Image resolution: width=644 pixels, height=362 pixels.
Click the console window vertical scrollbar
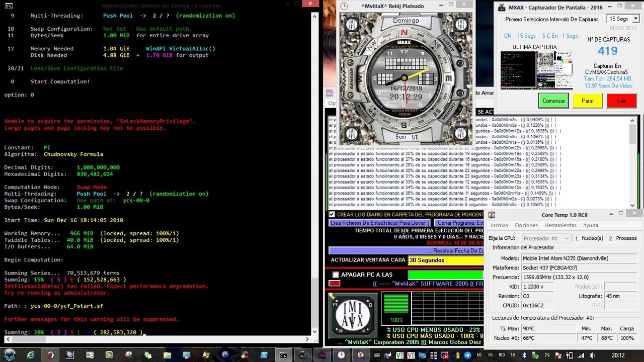[x=314, y=173]
